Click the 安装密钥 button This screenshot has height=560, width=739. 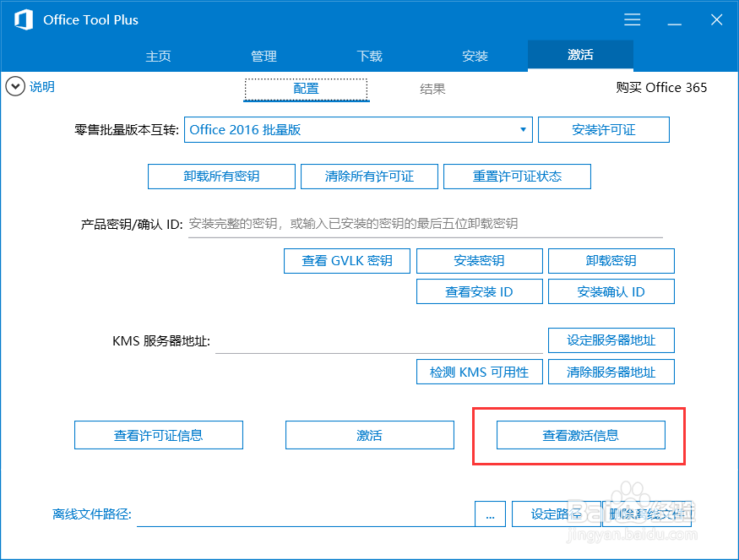[480, 261]
